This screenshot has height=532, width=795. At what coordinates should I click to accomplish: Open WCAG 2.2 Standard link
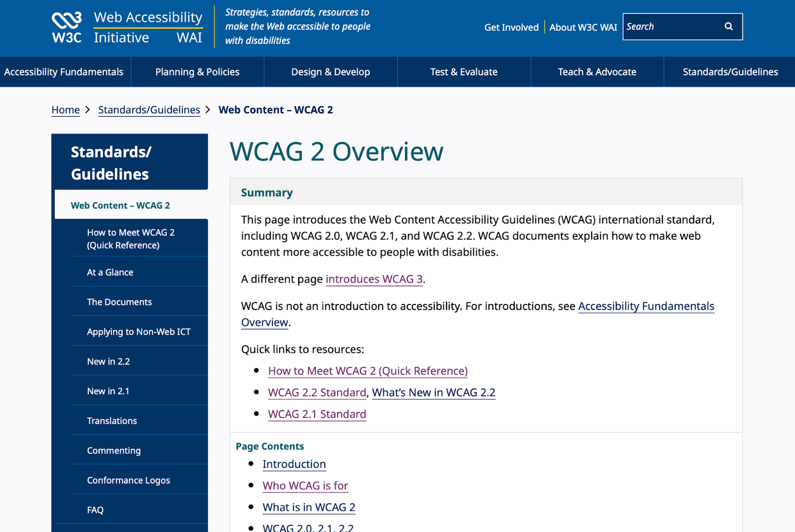click(x=317, y=392)
